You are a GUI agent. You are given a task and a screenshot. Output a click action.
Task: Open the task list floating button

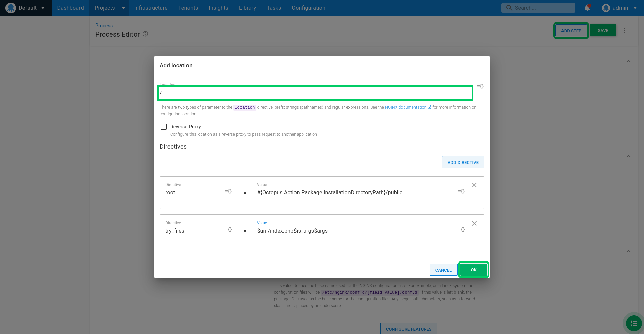pos(634,323)
